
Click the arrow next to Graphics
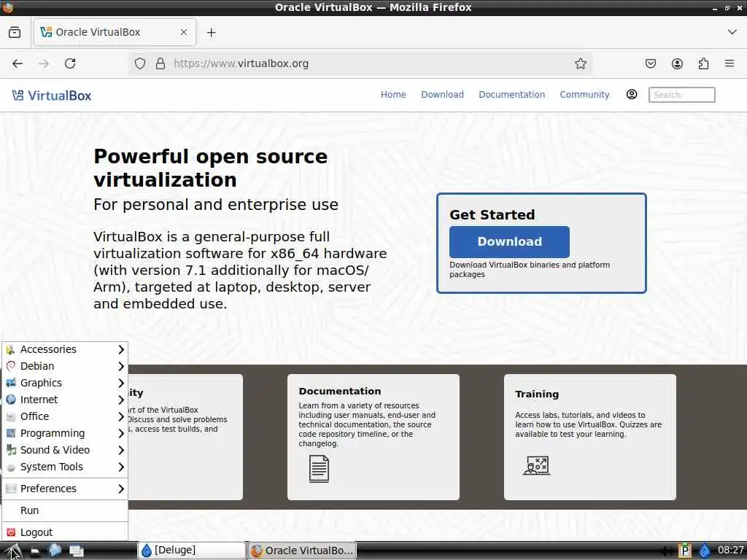[121, 383]
